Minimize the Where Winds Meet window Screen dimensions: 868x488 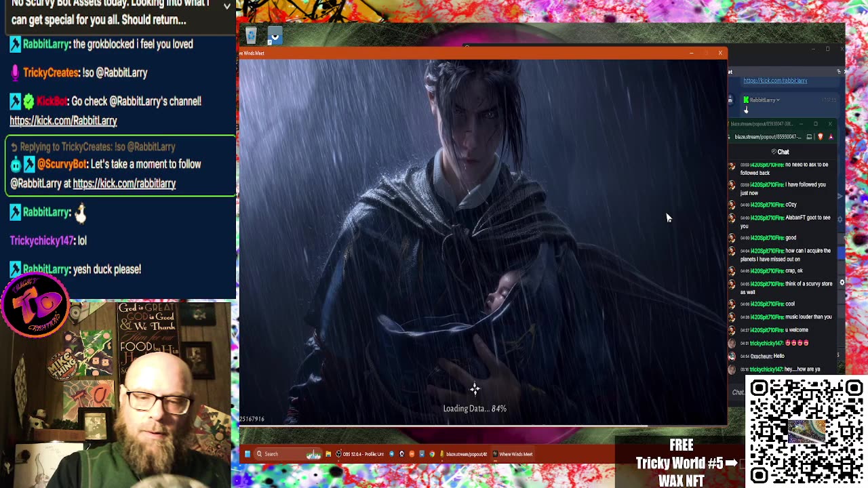(691, 53)
